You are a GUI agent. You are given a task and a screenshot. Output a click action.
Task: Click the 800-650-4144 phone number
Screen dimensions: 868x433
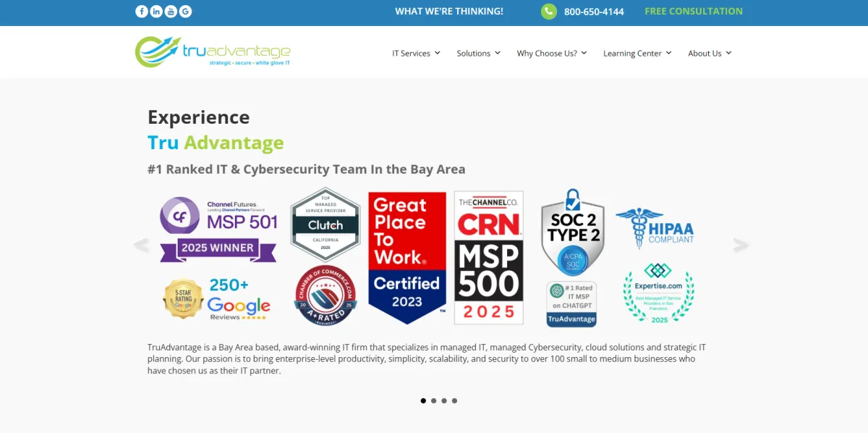(x=594, y=12)
